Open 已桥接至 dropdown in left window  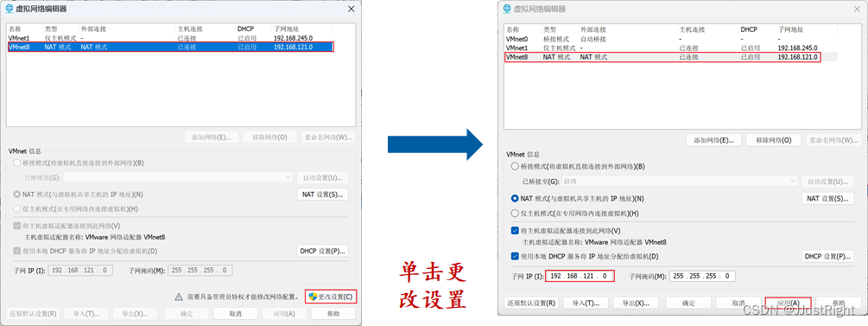[x=178, y=177]
